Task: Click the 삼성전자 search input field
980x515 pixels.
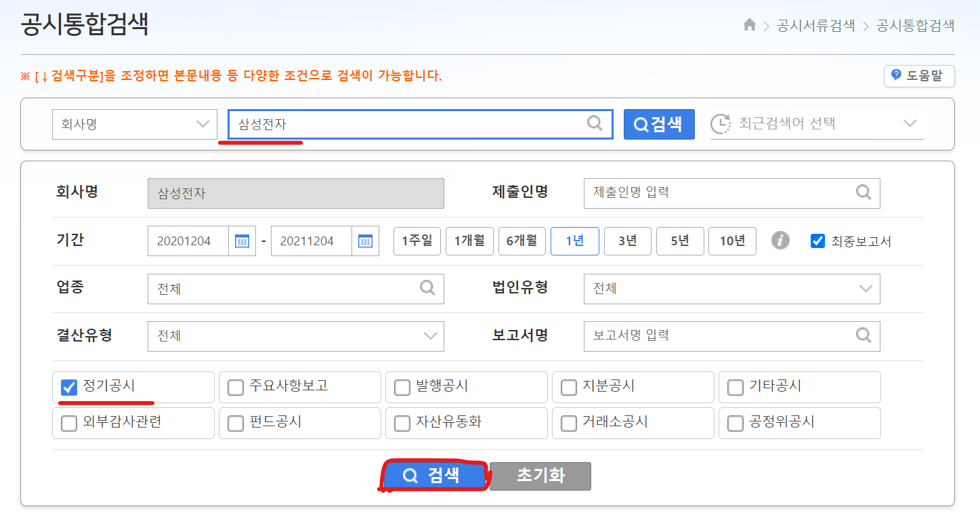Action: coord(420,124)
